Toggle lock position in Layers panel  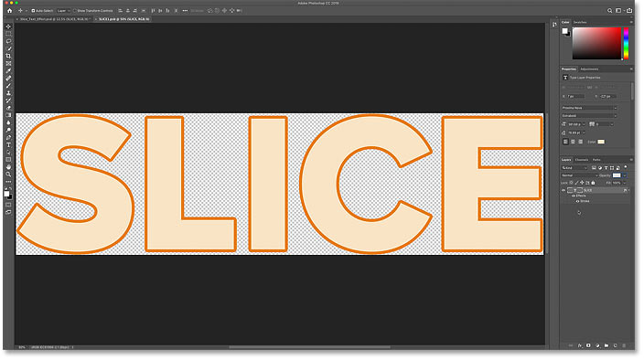click(x=582, y=183)
